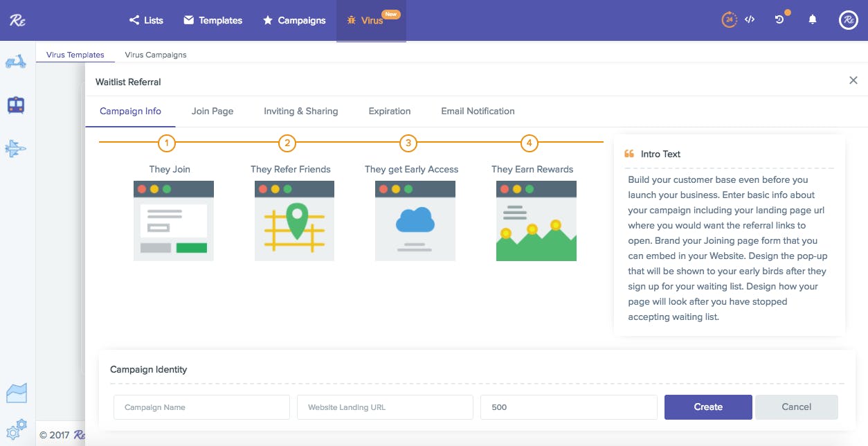Click the step 3 circle marker
The width and height of the screenshot is (868, 446).
[408, 144]
